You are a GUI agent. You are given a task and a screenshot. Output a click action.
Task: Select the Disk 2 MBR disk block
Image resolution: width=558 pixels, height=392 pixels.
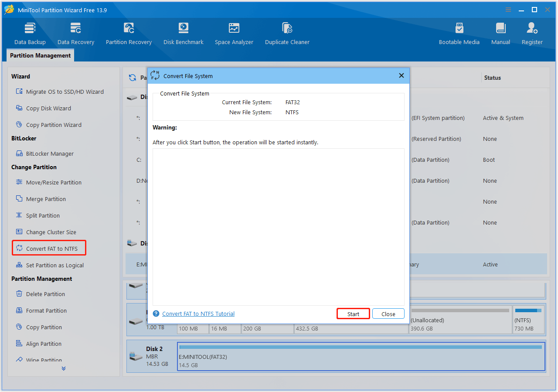click(151, 356)
